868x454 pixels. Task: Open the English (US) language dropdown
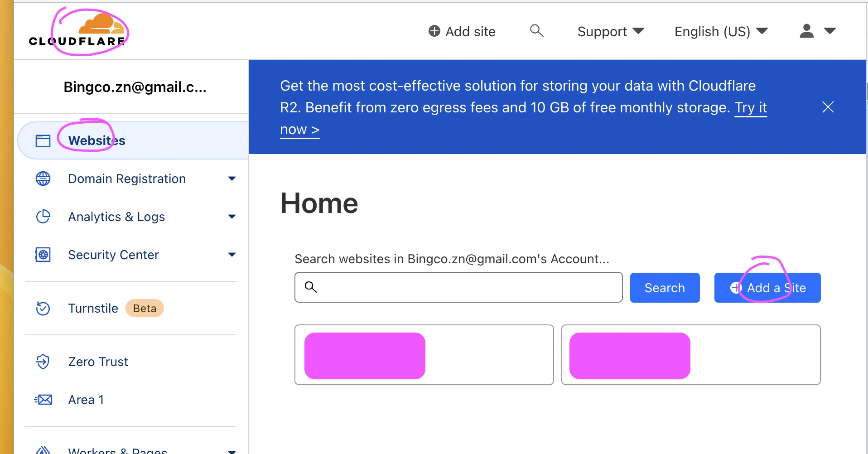[x=721, y=31]
